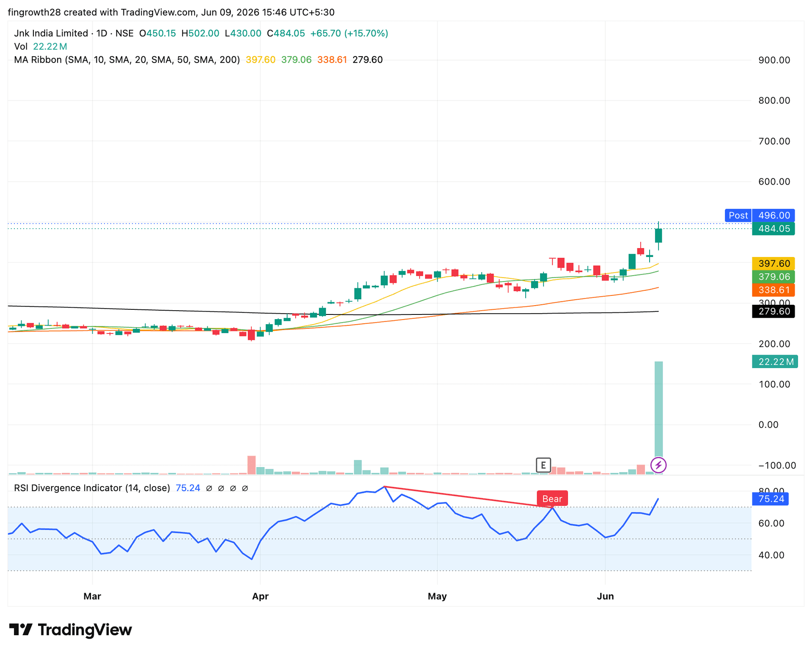The width and height of the screenshot is (812, 653).
Task: Click the Apr label on time axis
Action: (x=260, y=596)
